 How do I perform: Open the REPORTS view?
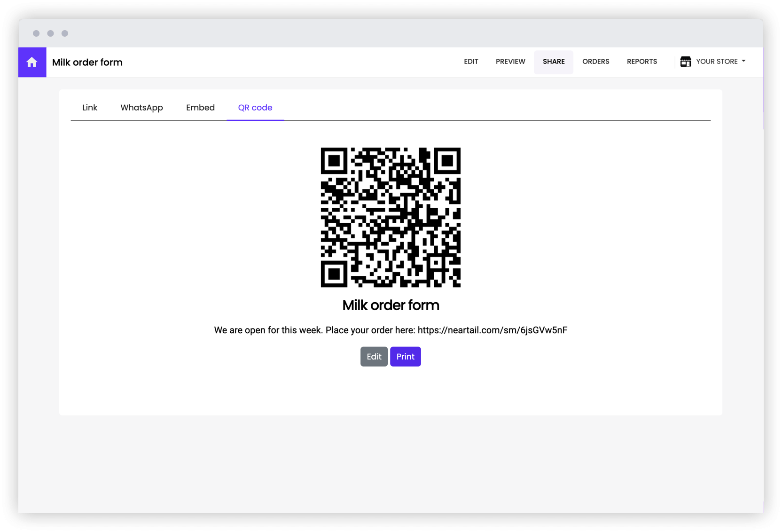641,62
